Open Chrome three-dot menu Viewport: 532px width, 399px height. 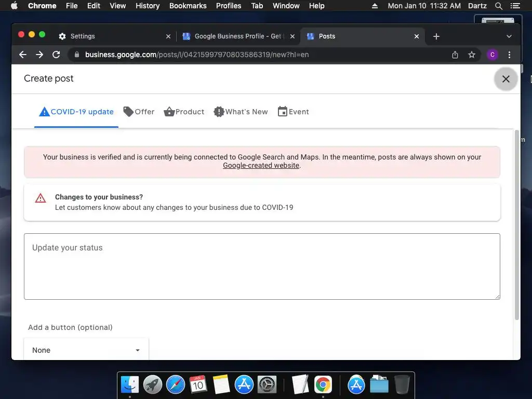(x=509, y=55)
